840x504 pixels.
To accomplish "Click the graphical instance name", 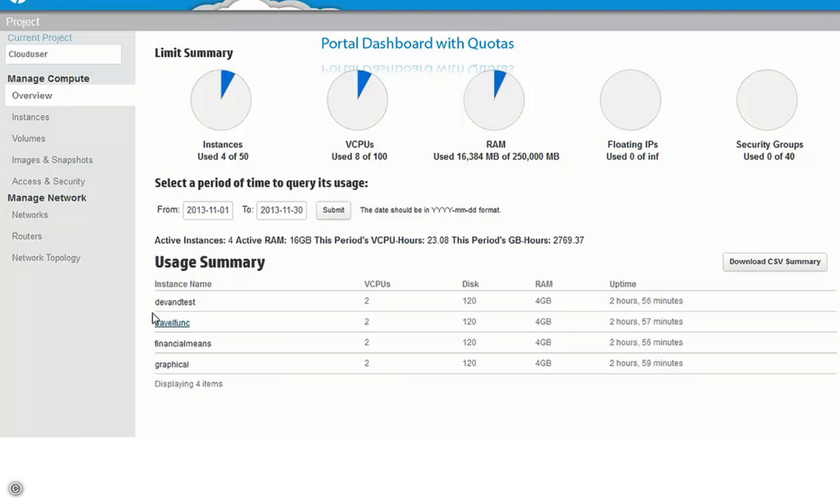I will pyautogui.click(x=171, y=365).
